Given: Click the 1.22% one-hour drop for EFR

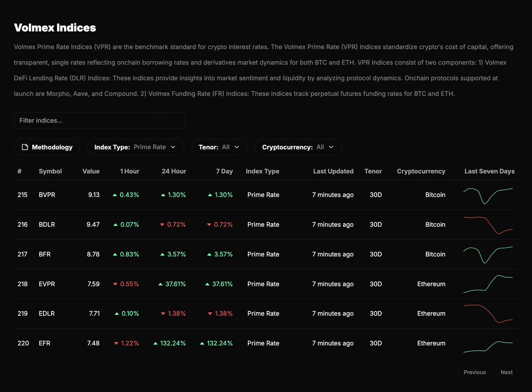Looking at the screenshot, I should (126, 343).
